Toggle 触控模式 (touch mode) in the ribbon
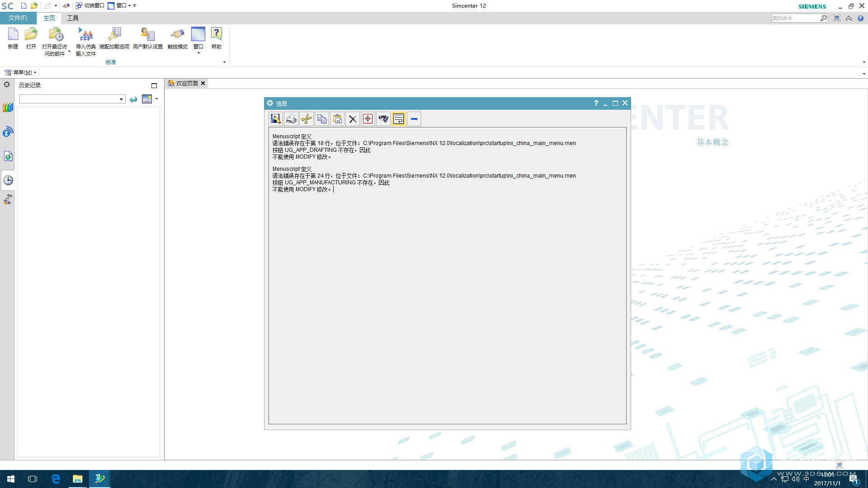The image size is (868, 488). pos(177,38)
